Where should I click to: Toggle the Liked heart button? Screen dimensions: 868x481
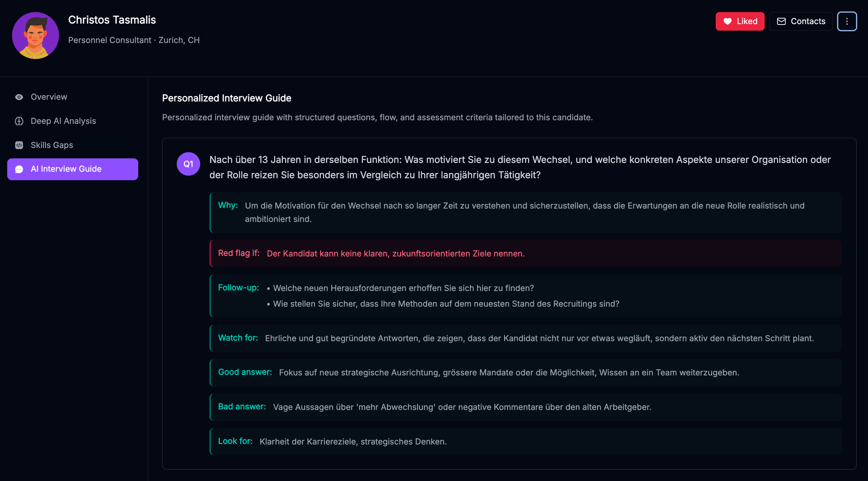pyautogui.click(x=740, y=21)
